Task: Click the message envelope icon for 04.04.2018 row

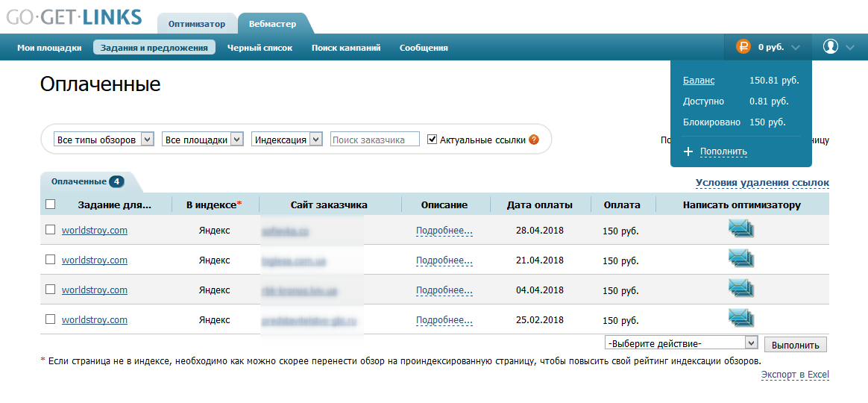Action: point(741,290)
